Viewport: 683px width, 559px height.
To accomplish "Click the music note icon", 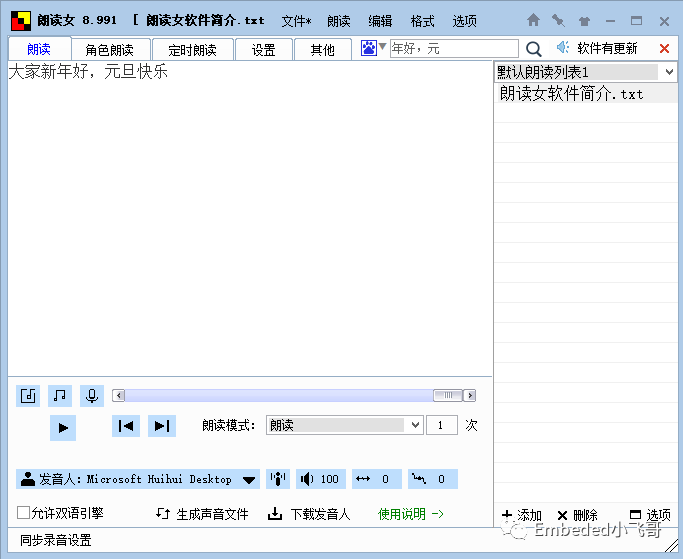I will 60,396.
